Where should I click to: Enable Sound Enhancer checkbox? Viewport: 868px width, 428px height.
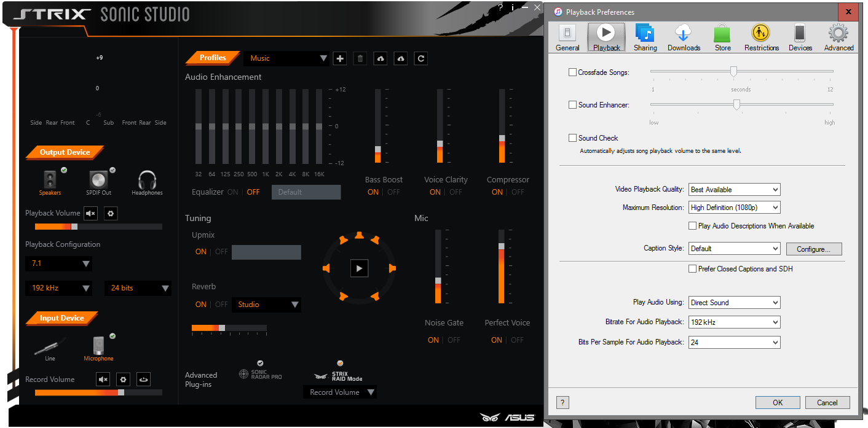click(x=573, y=105)
